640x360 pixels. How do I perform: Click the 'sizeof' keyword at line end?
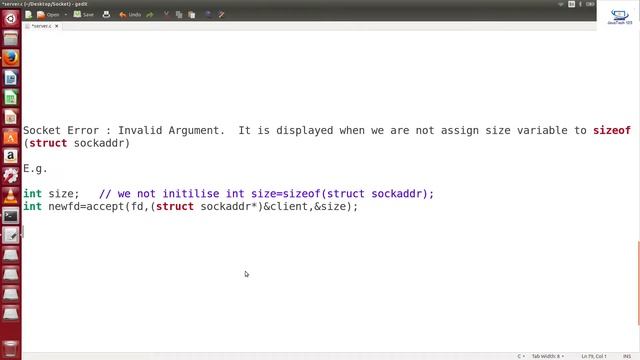611,131
